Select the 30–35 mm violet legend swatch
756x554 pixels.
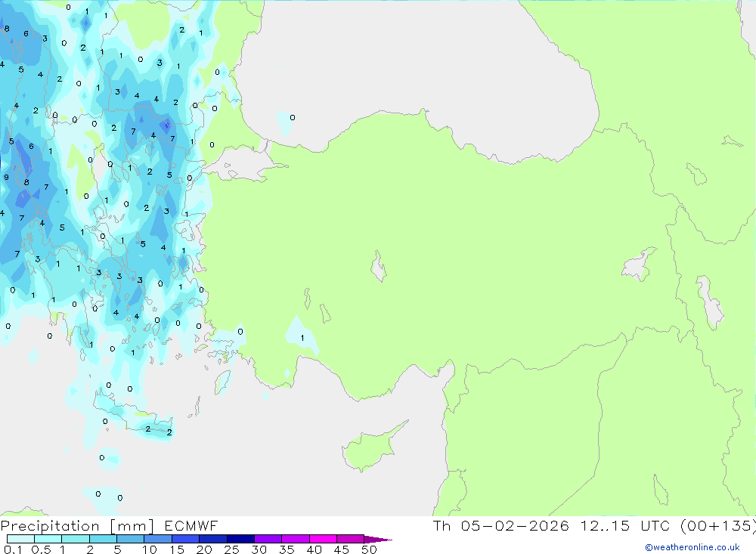pos(268,539)
